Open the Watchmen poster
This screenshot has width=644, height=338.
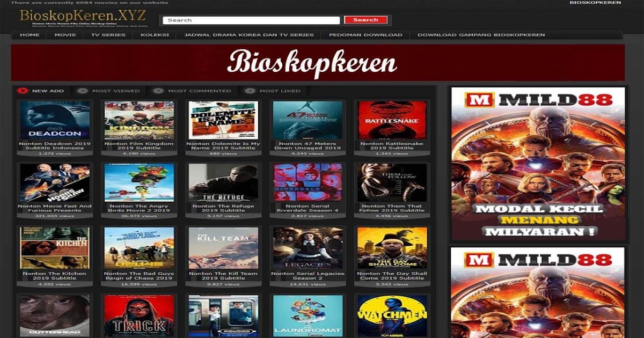pos(392,315)
